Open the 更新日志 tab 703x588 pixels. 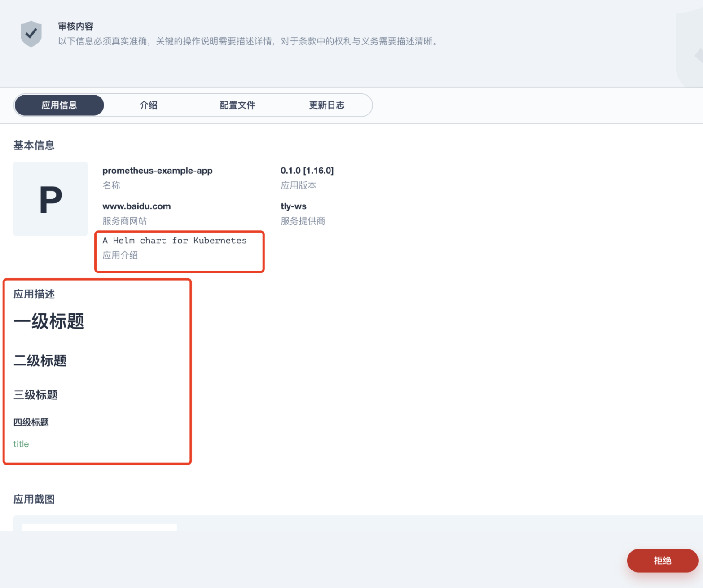(x=327, y=105)
